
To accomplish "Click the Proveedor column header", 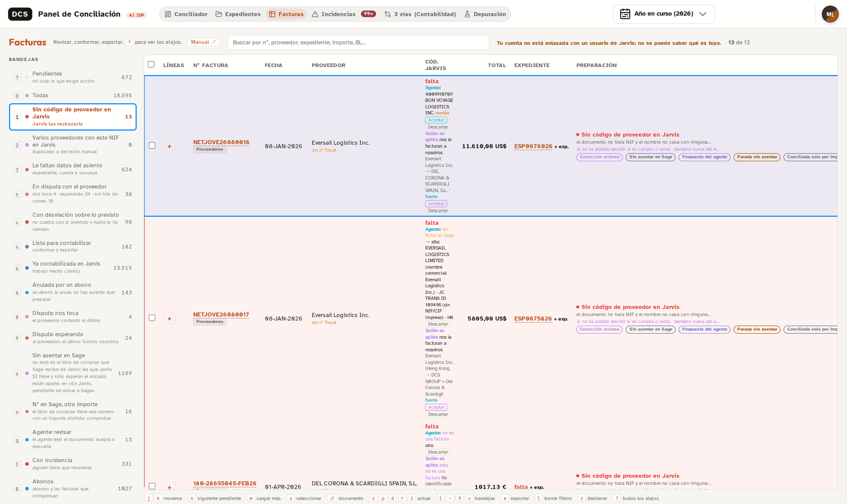I will (x=328, y=66).
